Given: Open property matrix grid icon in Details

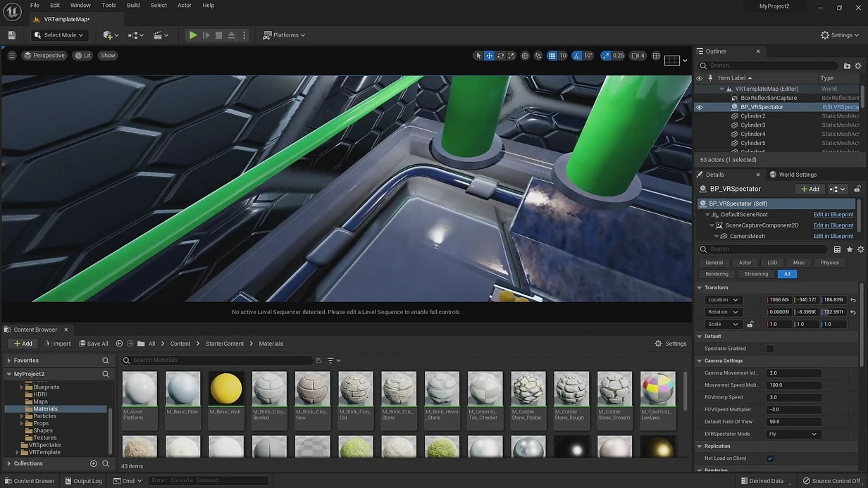Looking at the screenshot, I should [x=837, y=249].
